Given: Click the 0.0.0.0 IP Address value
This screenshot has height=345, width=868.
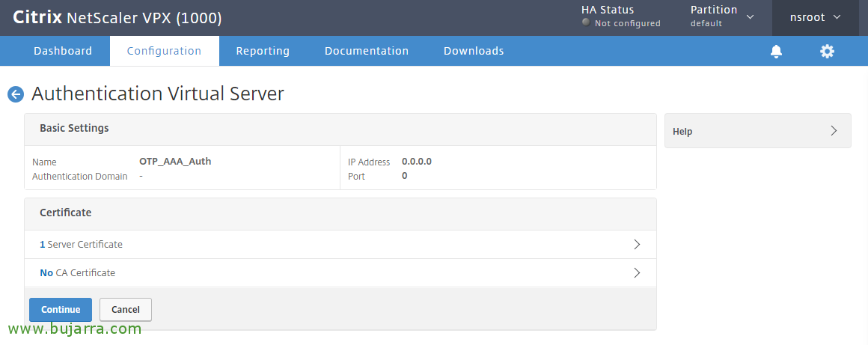Looking at the screenshot, I should pyautogui.click(x=417, y=161).
